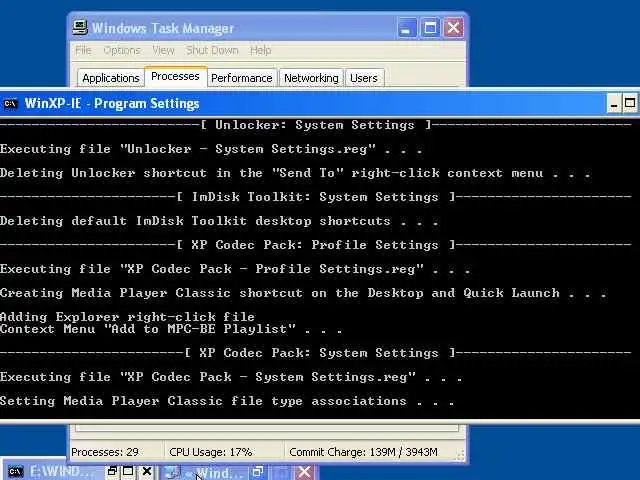Minimize the Windows Task Manager window
The image size is (640, 480).
[407, 28]
